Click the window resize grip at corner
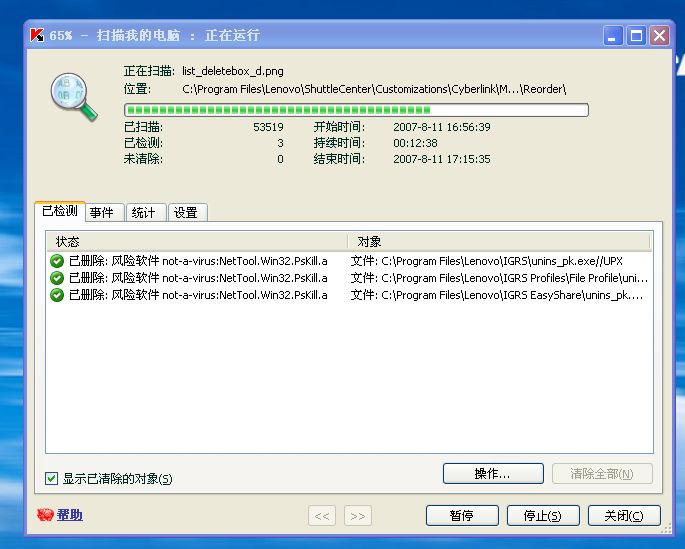 666,529
